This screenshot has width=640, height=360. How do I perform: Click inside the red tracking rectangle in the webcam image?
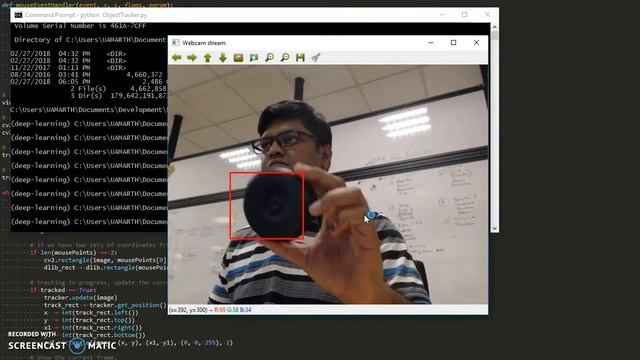pyautogui.click(x=267, y=206)
